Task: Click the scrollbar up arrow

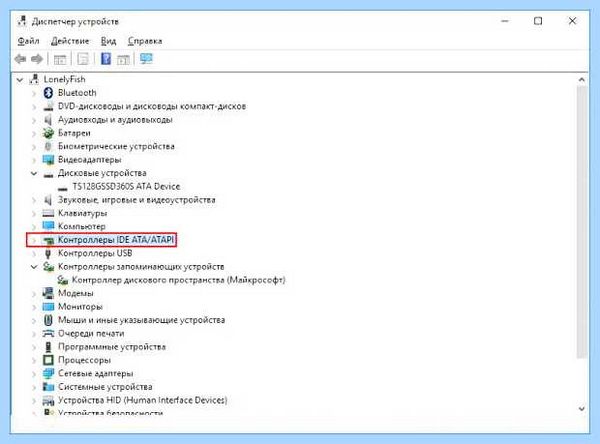Action: pos(582,80)
